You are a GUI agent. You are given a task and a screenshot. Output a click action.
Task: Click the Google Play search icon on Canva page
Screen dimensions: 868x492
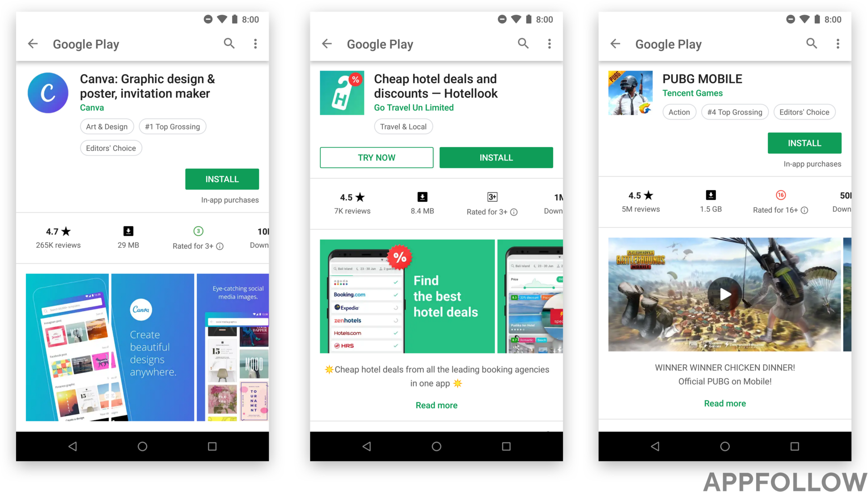pos(229,43)
